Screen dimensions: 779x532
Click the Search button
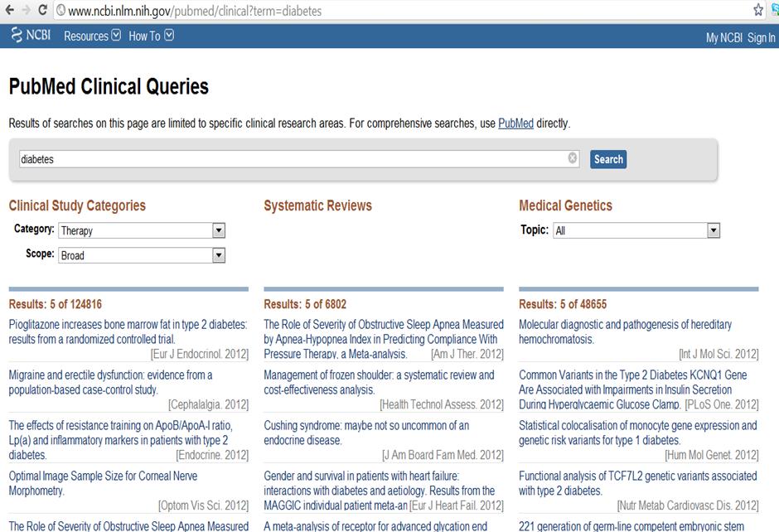[608, 159]
